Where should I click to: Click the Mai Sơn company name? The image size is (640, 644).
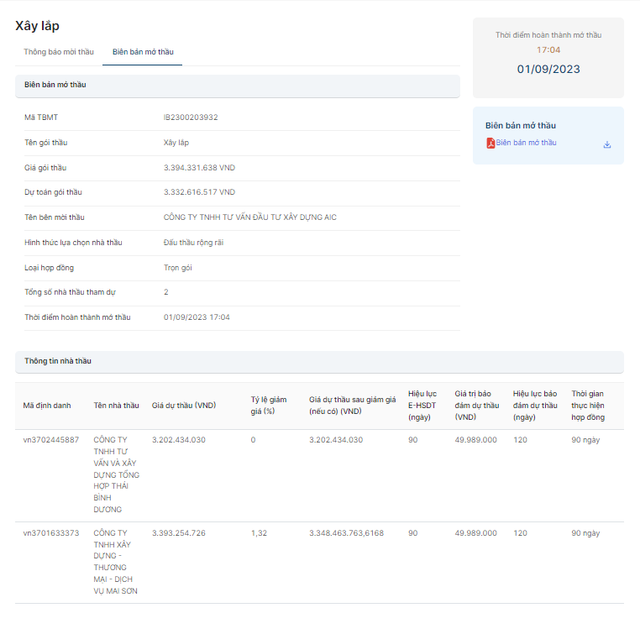coord(116,562)
